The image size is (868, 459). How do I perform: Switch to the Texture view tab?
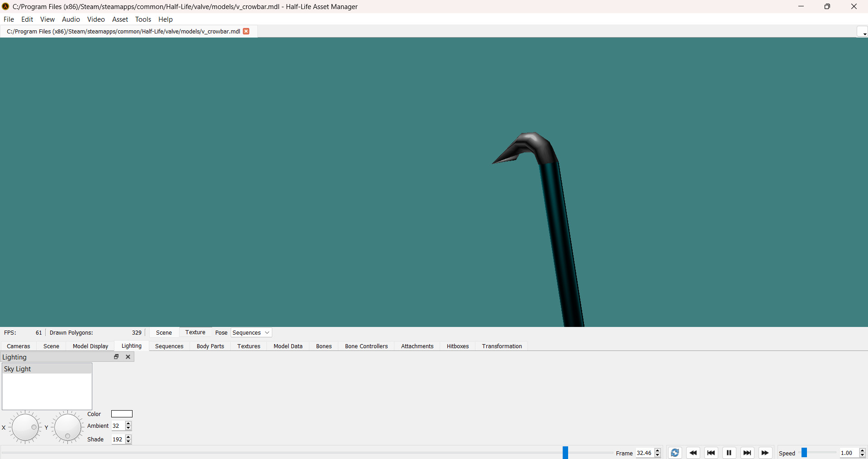195,332
